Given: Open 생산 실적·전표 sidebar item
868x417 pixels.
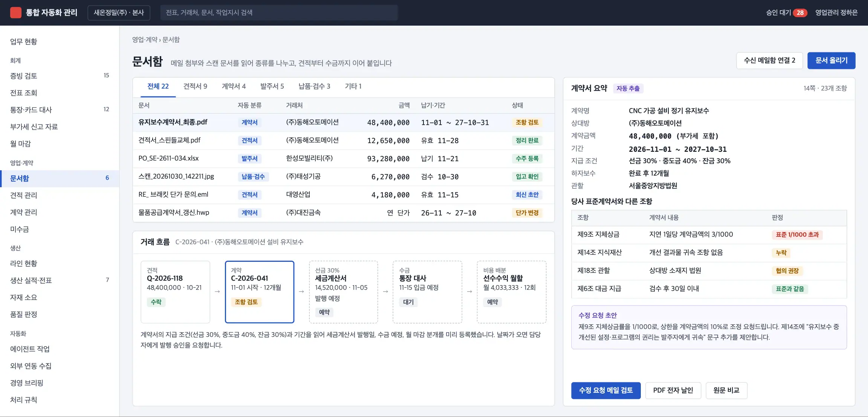Looking at the screenshot, I should click(x=60, y=280).
